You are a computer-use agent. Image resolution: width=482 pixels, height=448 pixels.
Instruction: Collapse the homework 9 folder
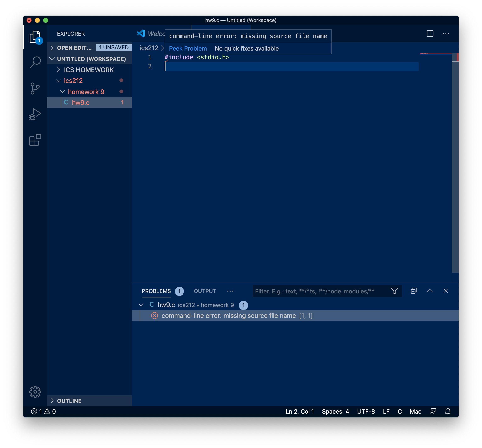[x=86, y=92]
